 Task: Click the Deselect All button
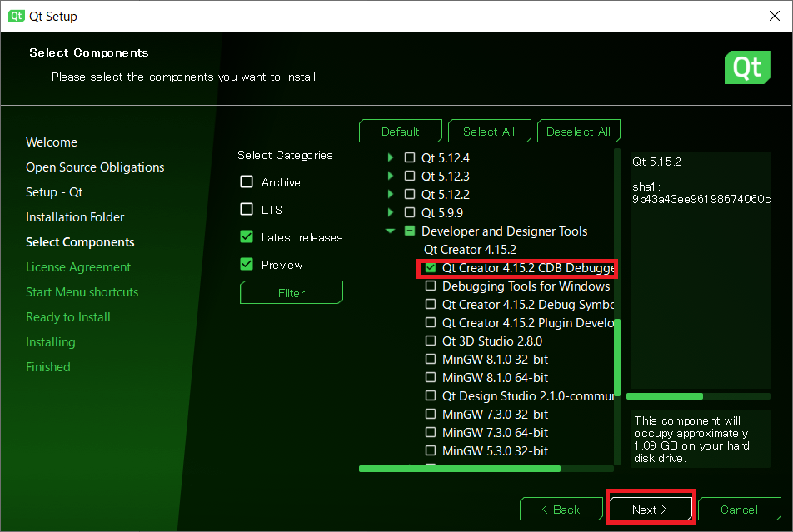click(x=579, y=132)
